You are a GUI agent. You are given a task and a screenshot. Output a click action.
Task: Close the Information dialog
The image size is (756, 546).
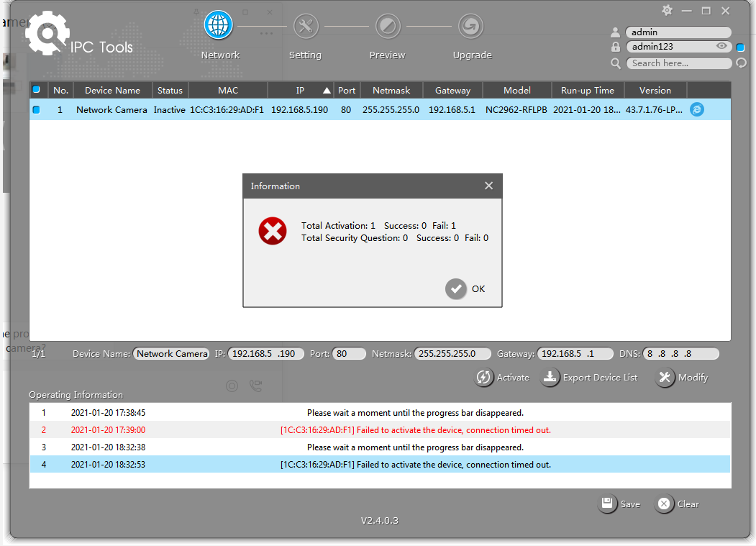[489, 186]
